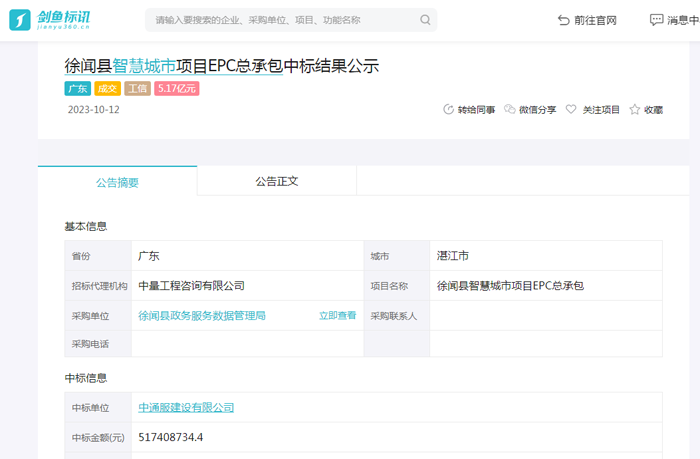Switch to the 公告正文 tab
The height and width of the screenshot is (459, 700).
[276, 182]
